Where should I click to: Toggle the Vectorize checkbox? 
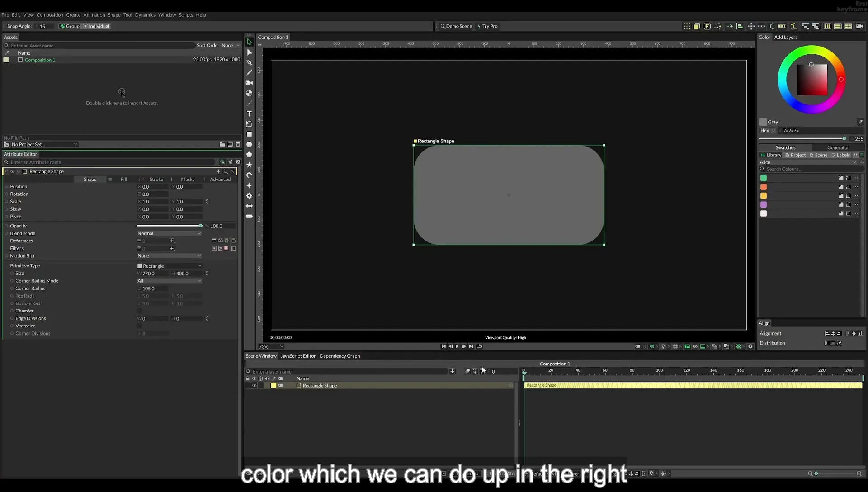[139, 326]
